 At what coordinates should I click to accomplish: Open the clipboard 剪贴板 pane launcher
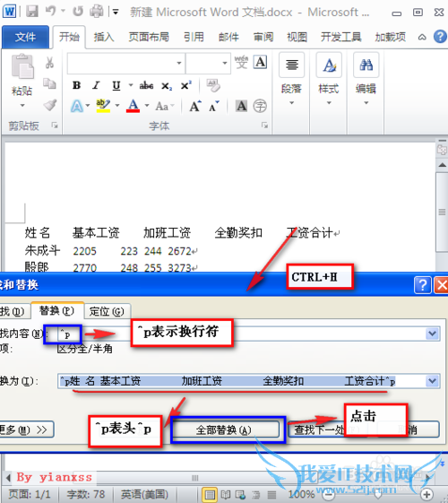(55, 126)
